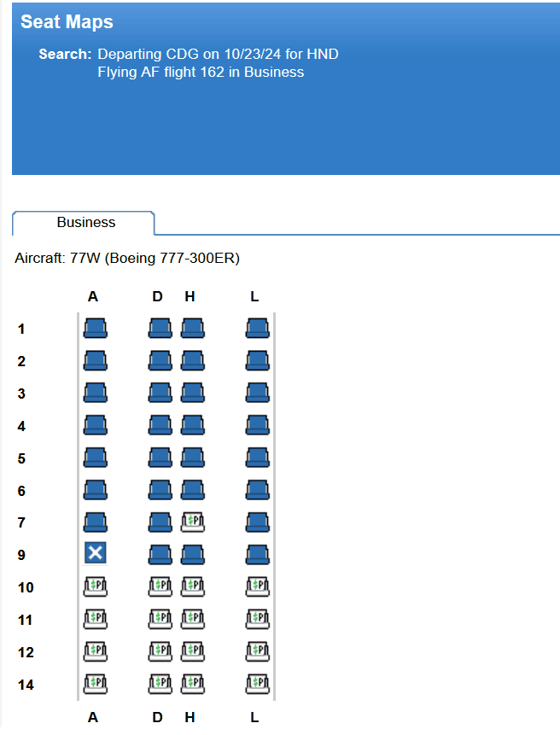Select seat 9L in row nine
The width and height of the screenshot is (560, 735).
tap(257, 555)
